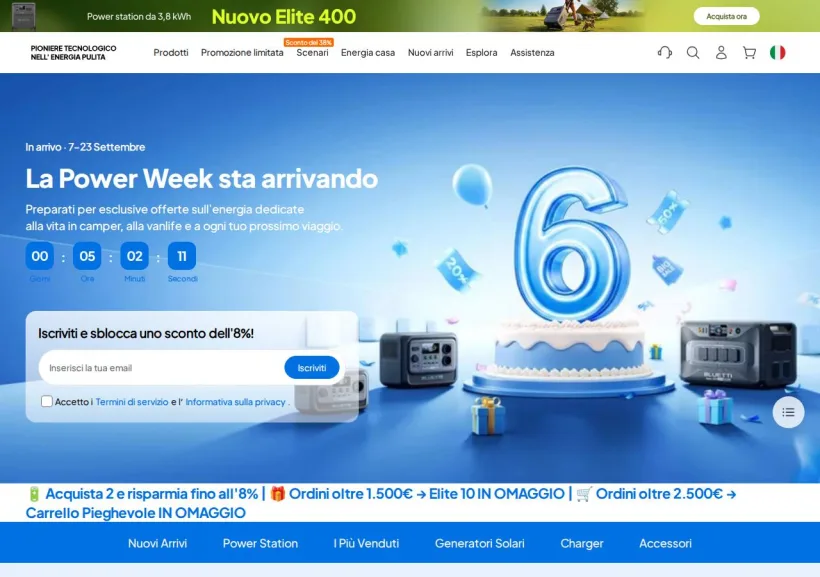Open the Termini di servizio link
Screen dimensions: 820x577
point(132,402)
